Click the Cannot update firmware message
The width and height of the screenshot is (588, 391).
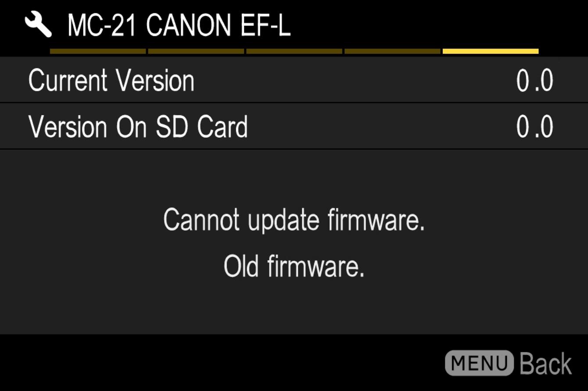[x=294, y=220]
